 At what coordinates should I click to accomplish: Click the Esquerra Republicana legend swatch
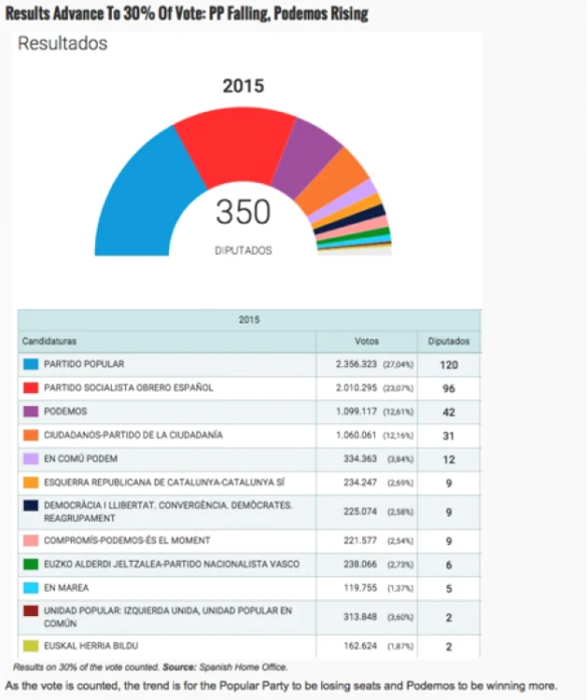(31, 483)
